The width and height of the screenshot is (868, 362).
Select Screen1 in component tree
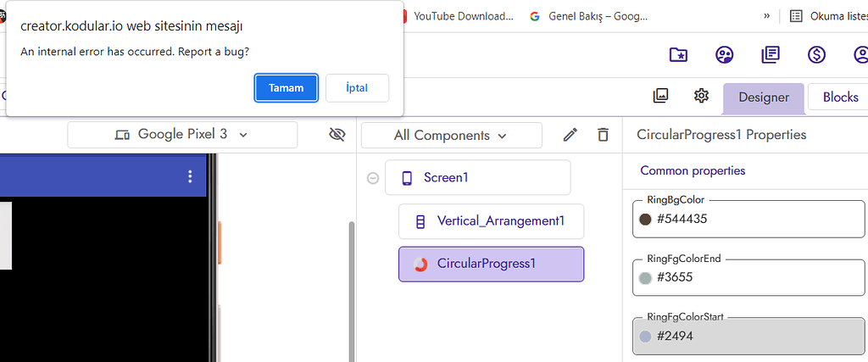(x=478, y=178)
